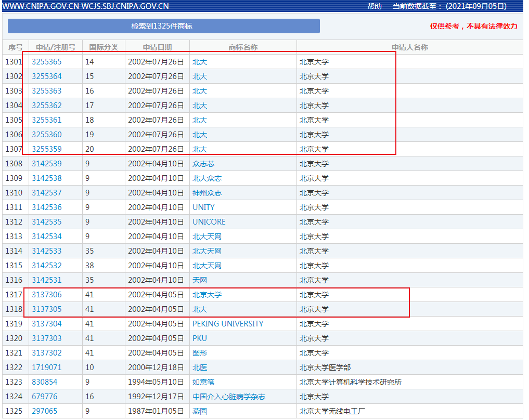This screenshot has width=529, height=420.
Task: Open the 燕园 trademark link
Action: coord(200,411)
